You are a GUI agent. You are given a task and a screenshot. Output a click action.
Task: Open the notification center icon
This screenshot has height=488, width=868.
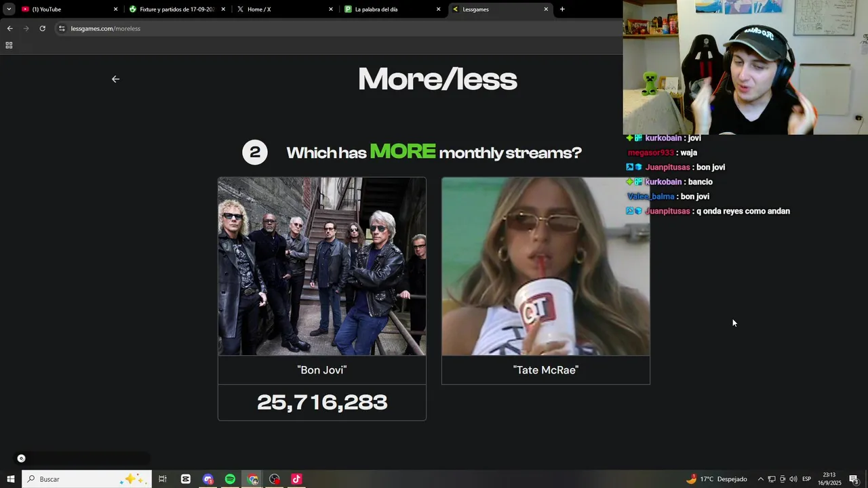click(854, 479)
